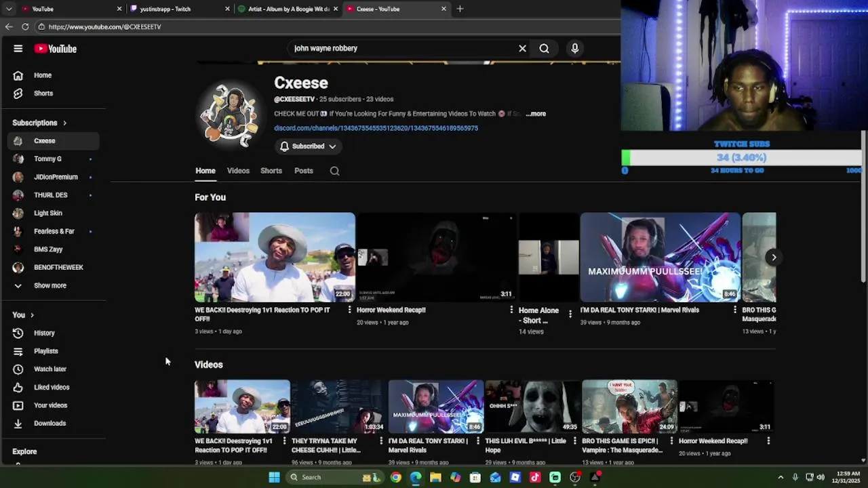Click the page vertical scrollbar
The height and width of the screenshot is (488, 868).
tap(863, 207)
